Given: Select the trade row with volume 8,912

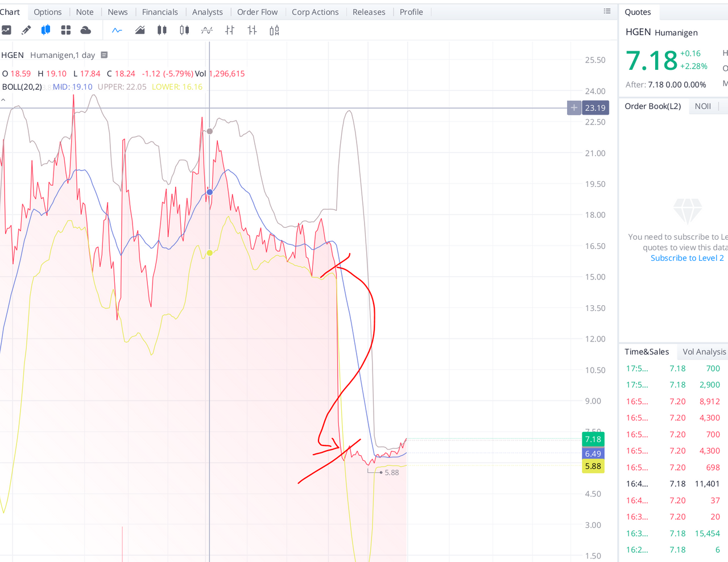Looking at the screenshot, I should click(673, 401).
